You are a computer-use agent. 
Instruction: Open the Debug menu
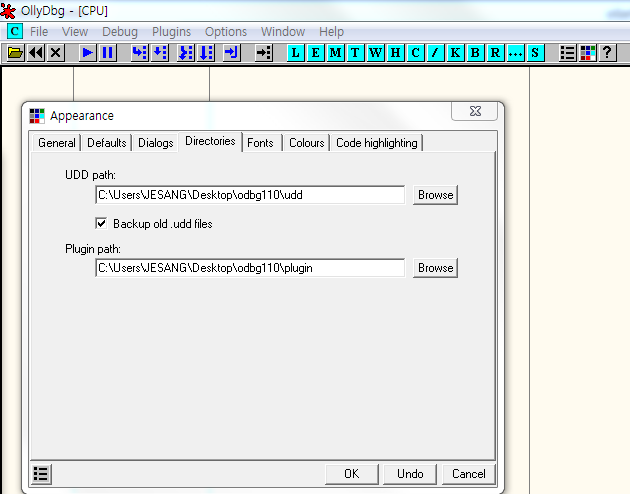[x=120, y=32]
